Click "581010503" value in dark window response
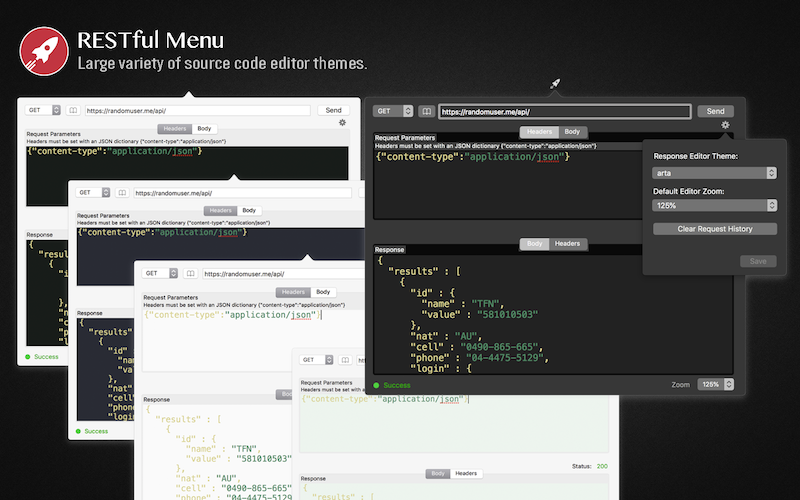Screen dimensions: 800x500 507,314
